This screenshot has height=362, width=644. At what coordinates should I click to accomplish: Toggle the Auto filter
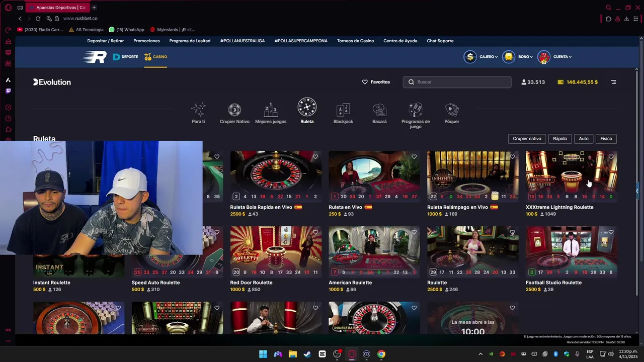pos(584,139)
